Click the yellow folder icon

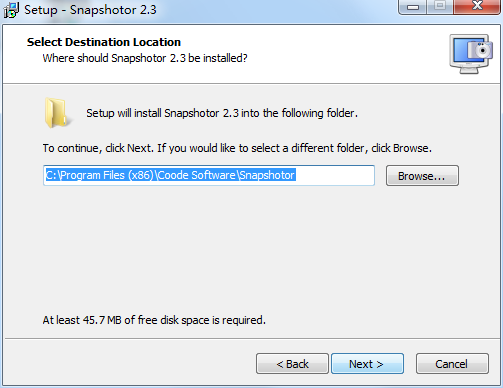click(x=57, y=113)
